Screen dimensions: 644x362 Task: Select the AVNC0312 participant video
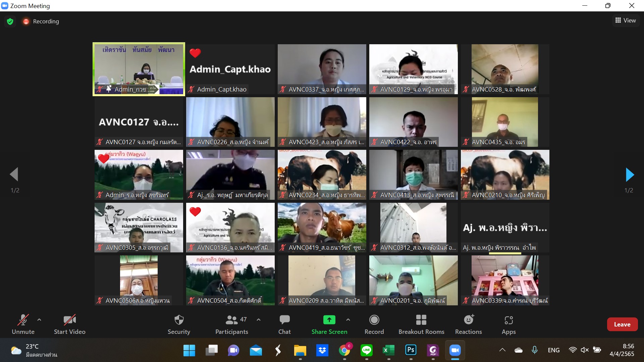click(x=414, y=228)
